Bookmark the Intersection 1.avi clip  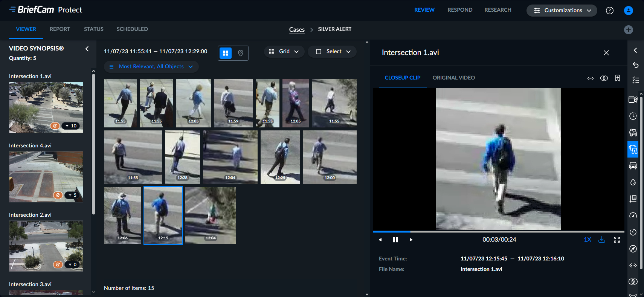[618, 78]
